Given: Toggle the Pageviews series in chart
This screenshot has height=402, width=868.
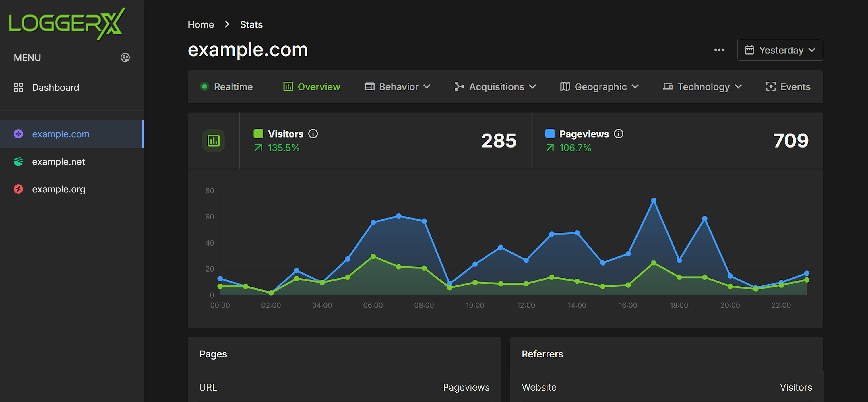Looking at the screenshot, I should pyautogui.click(x=550, y=134).
